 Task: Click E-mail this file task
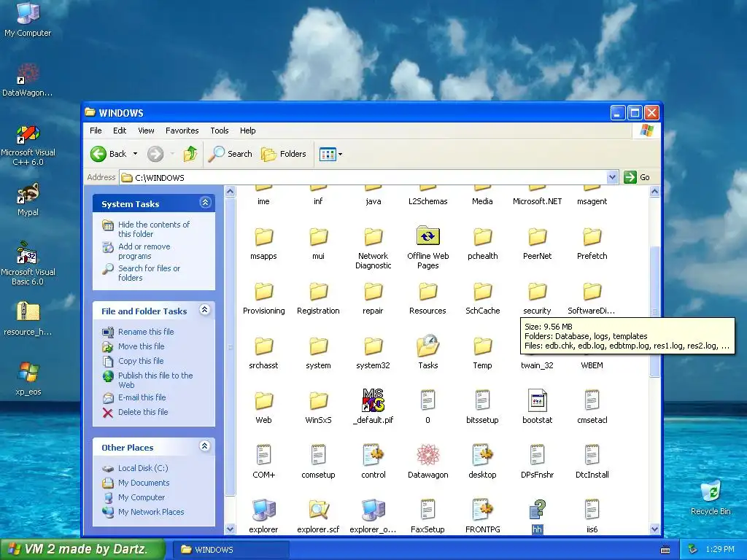[142, 397]
